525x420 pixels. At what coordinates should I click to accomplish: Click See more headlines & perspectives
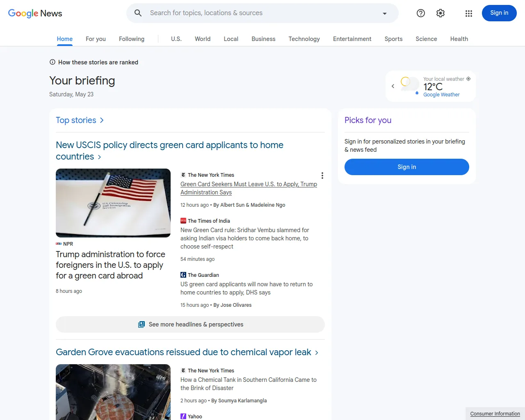click(190, 324)
